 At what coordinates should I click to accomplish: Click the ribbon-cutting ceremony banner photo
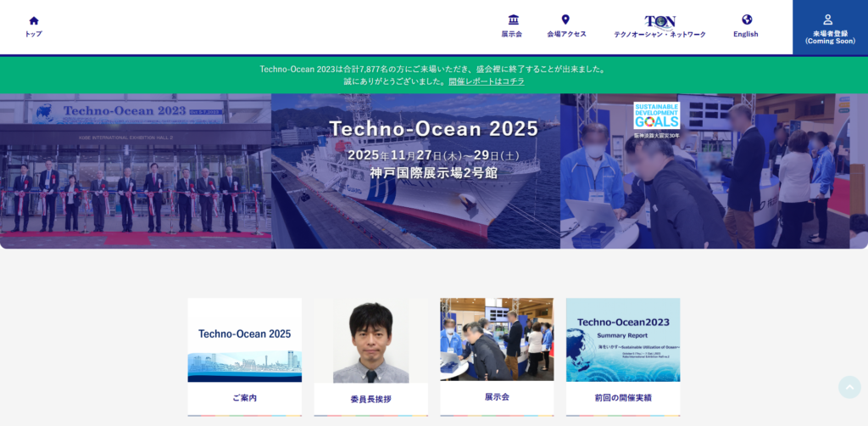[136, 171]
